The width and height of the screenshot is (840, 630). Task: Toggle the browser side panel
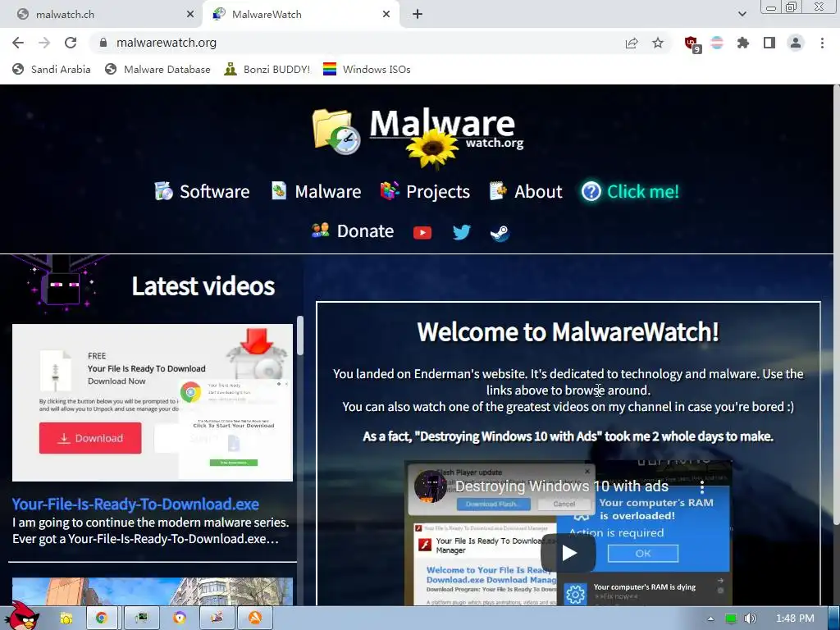click(769, 43)
